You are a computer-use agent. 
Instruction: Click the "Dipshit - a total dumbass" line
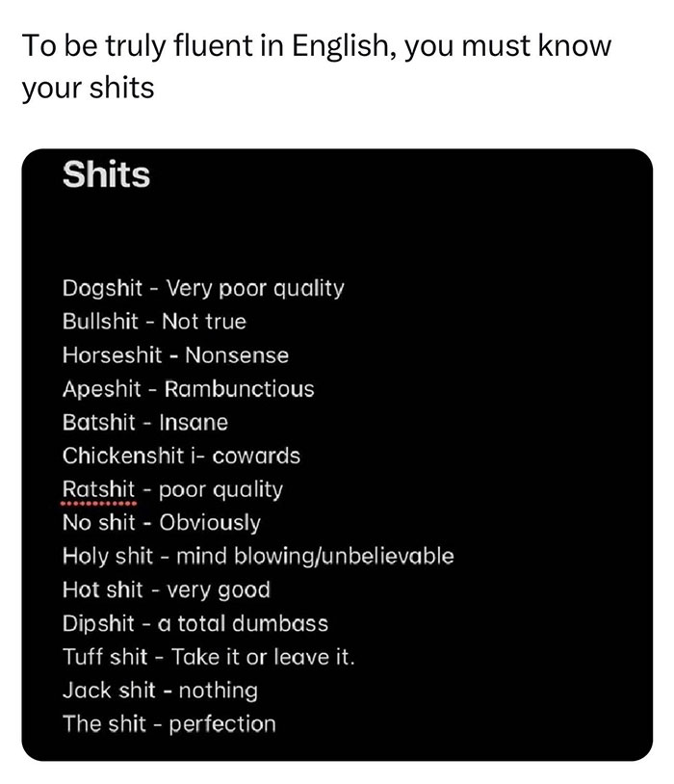point(195,623)
